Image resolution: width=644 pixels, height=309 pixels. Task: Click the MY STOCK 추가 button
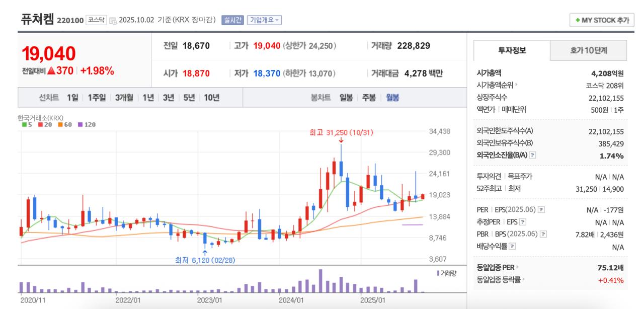(x=602, y=20)
